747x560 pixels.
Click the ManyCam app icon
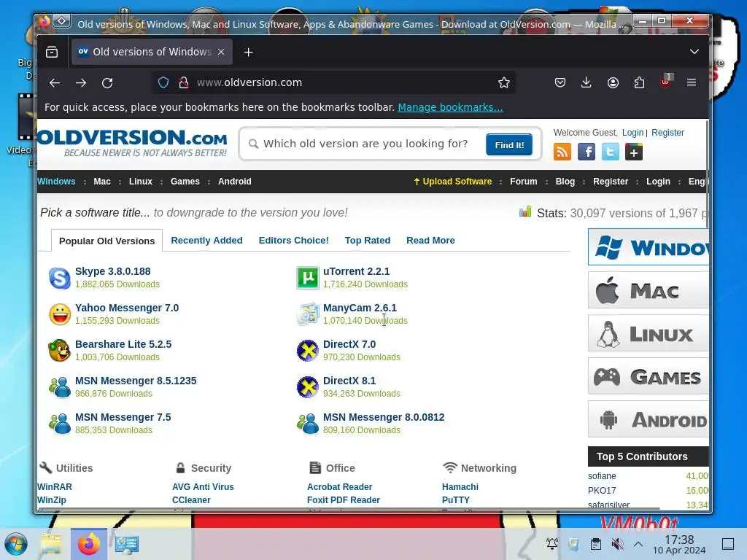(308, 314)
